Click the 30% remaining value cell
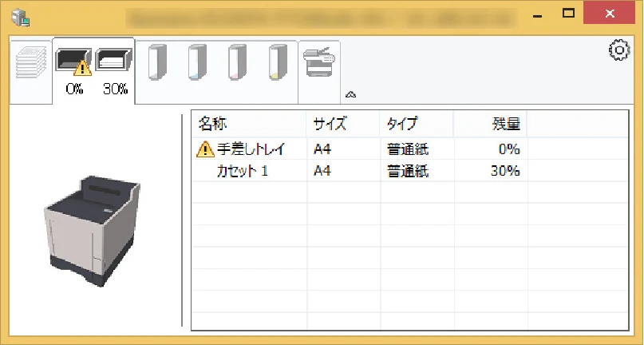 click(506, 171)
